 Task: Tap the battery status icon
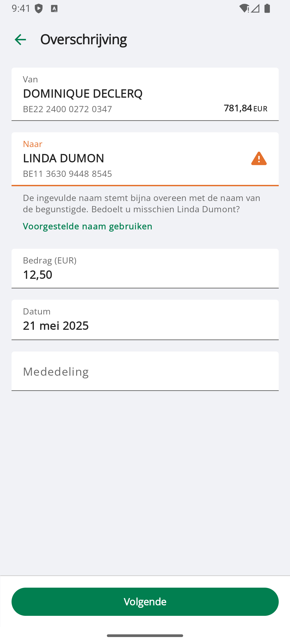click(x=267, y=8)
